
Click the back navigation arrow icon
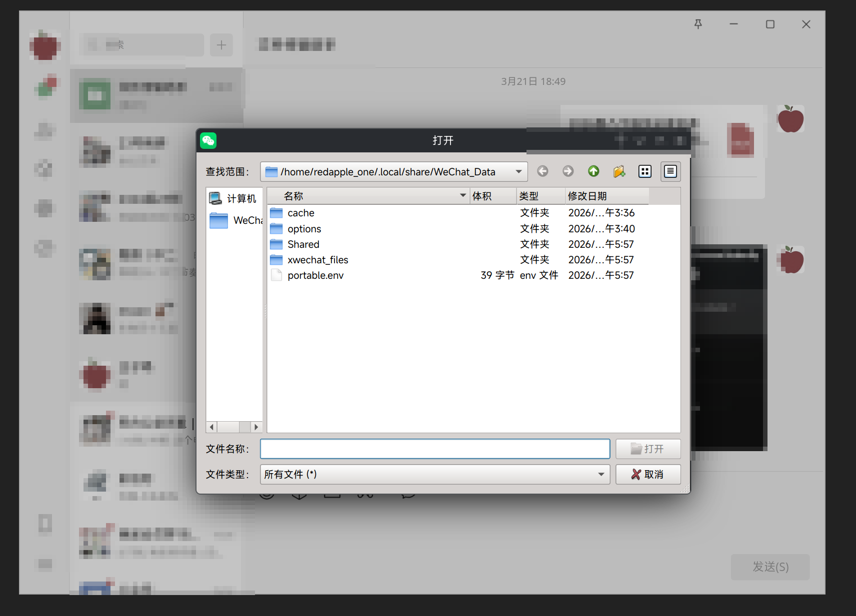click(x=542, y=171)
